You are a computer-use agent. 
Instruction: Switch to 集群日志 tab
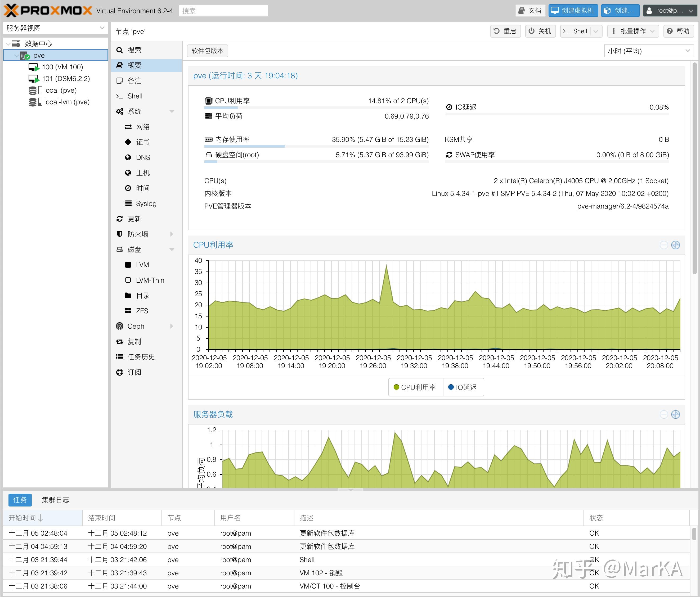[x=55, y=500]
